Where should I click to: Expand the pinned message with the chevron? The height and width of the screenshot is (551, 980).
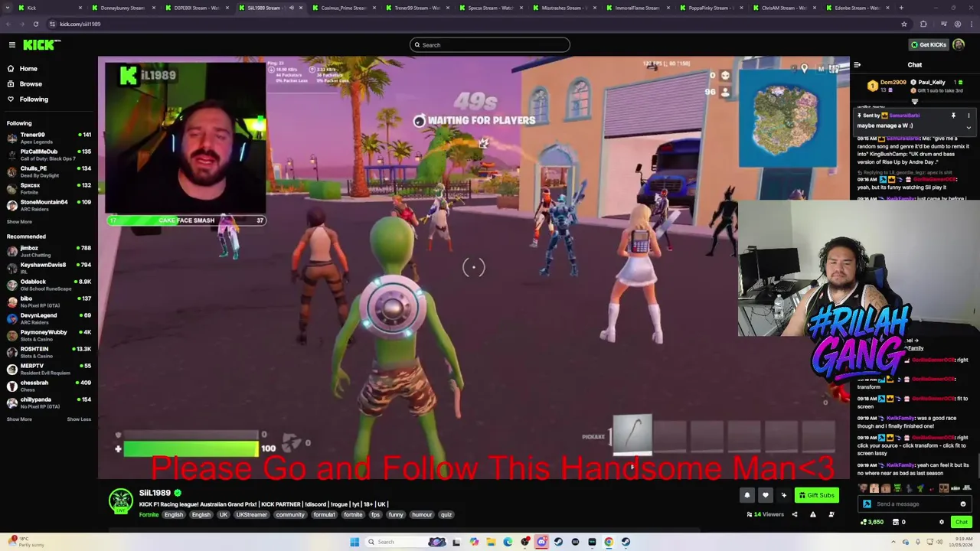pos(969,128)
